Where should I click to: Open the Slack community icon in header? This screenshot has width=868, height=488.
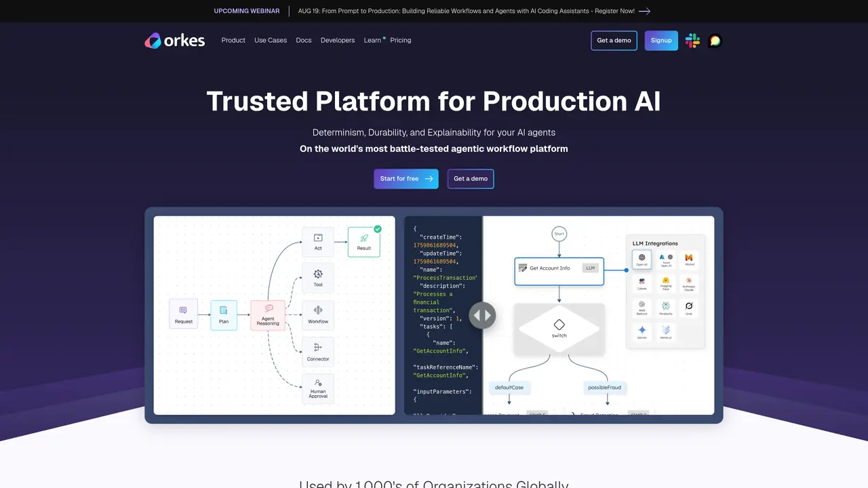pyautogui.click(x=692, y=41)
